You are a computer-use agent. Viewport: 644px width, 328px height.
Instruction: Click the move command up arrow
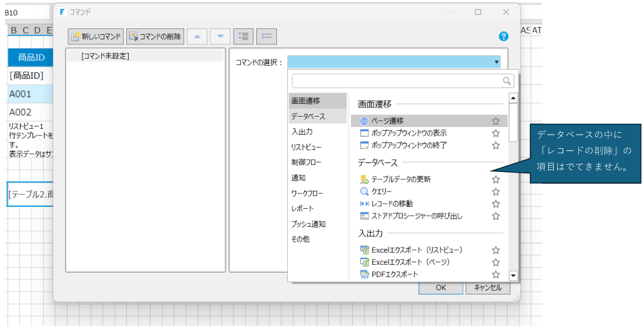tap(197, 37)
